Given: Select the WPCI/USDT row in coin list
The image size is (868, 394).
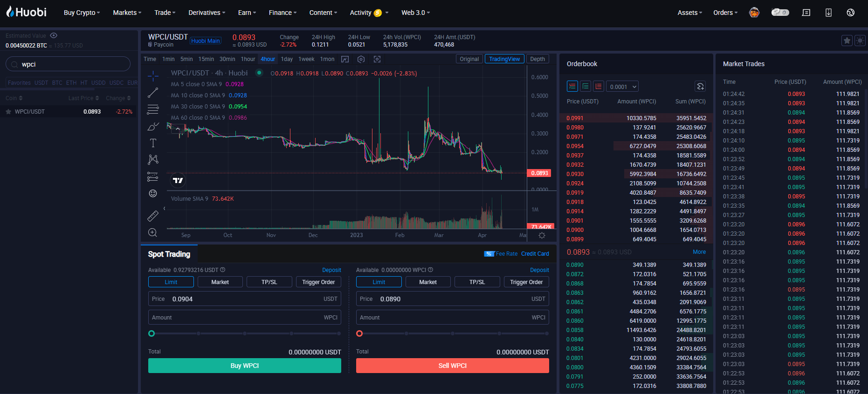Looking at the screenshot, I should [69, 112].
